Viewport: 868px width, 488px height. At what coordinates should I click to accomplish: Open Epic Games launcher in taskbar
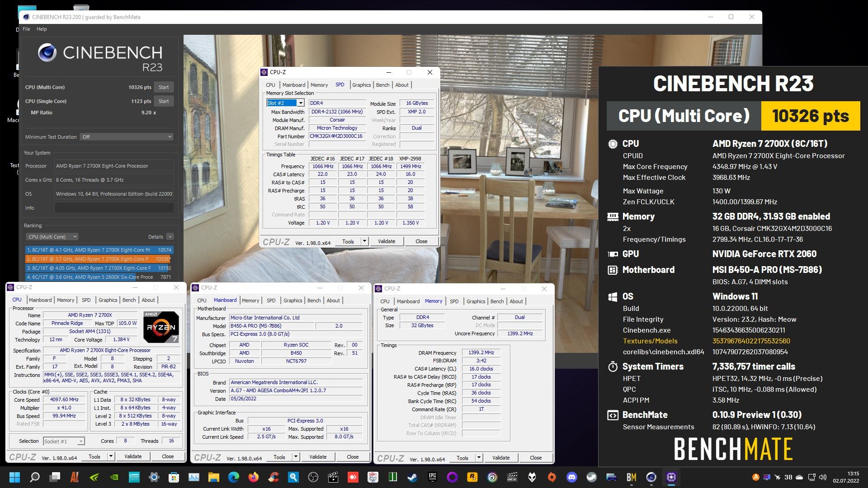432,477
